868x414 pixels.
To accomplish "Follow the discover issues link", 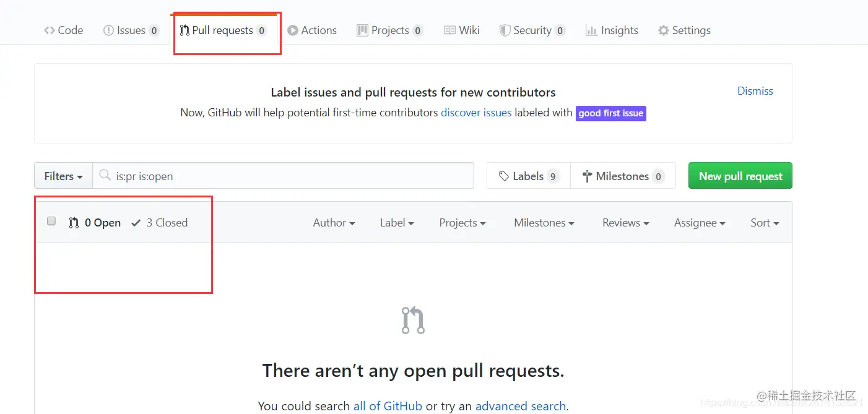I will (476, 113).
